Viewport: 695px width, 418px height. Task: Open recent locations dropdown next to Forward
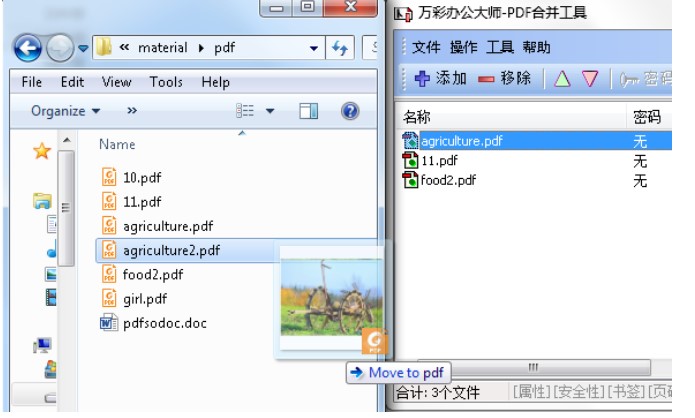click(x=83, y=48)
